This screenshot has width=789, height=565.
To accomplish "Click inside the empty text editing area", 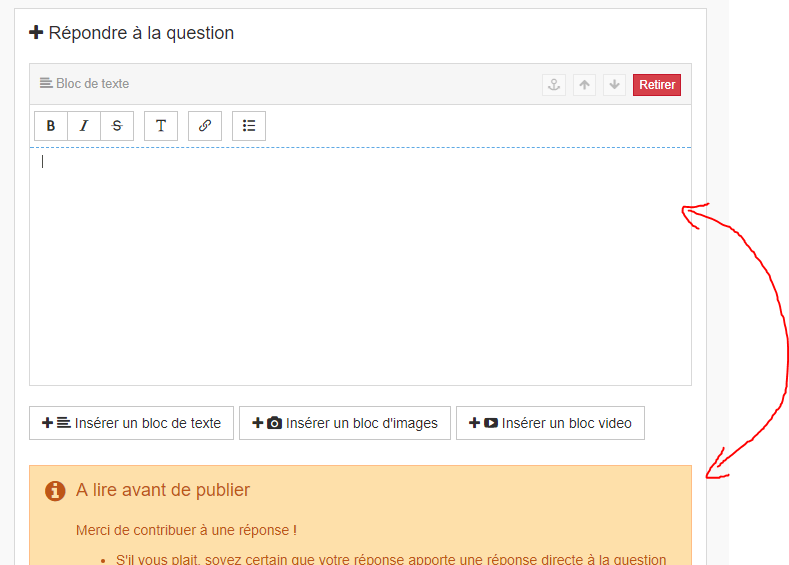I will pos(360,266).
